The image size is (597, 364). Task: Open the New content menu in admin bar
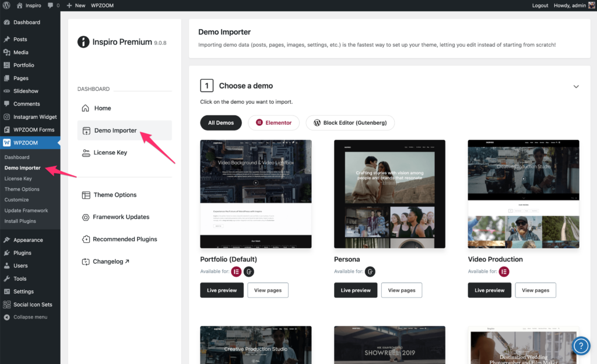click(x=76, y=5)
